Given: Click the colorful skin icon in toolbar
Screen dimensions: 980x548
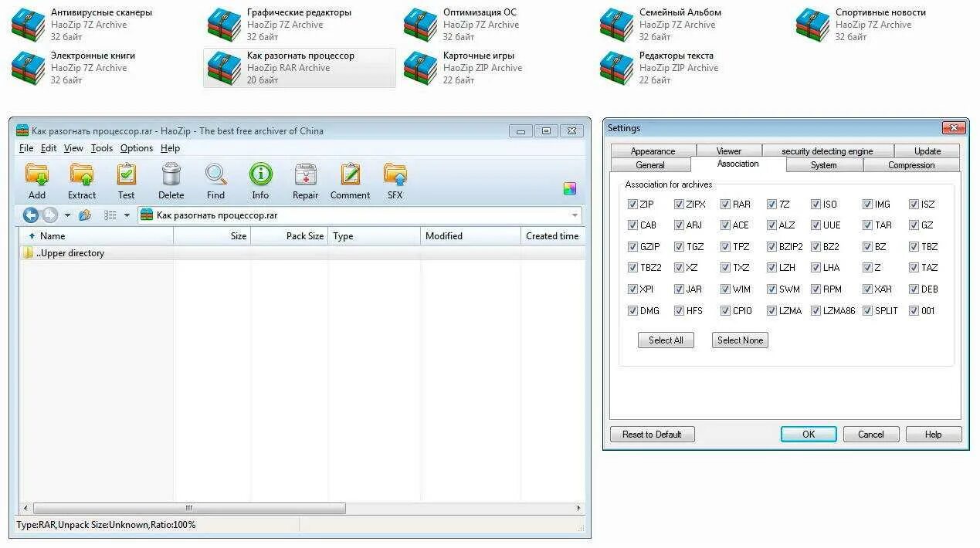Looking at the screenshot, I should point(570,188).
